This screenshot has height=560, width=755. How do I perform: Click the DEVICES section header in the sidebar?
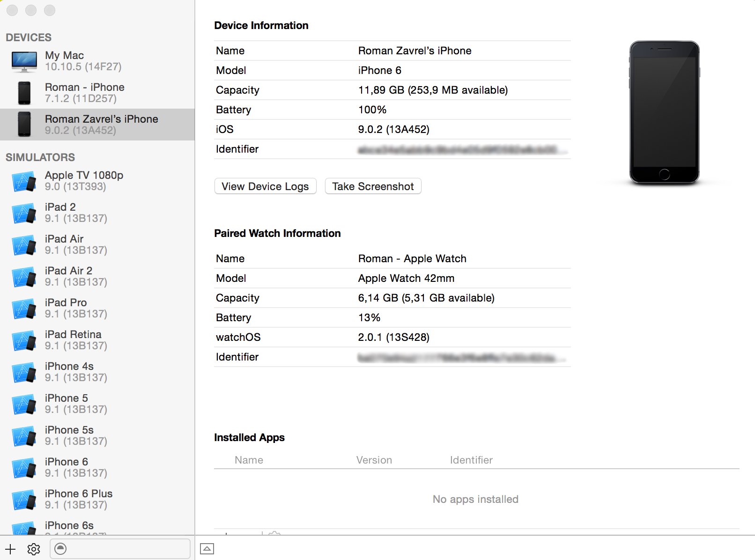pos(29,37)
